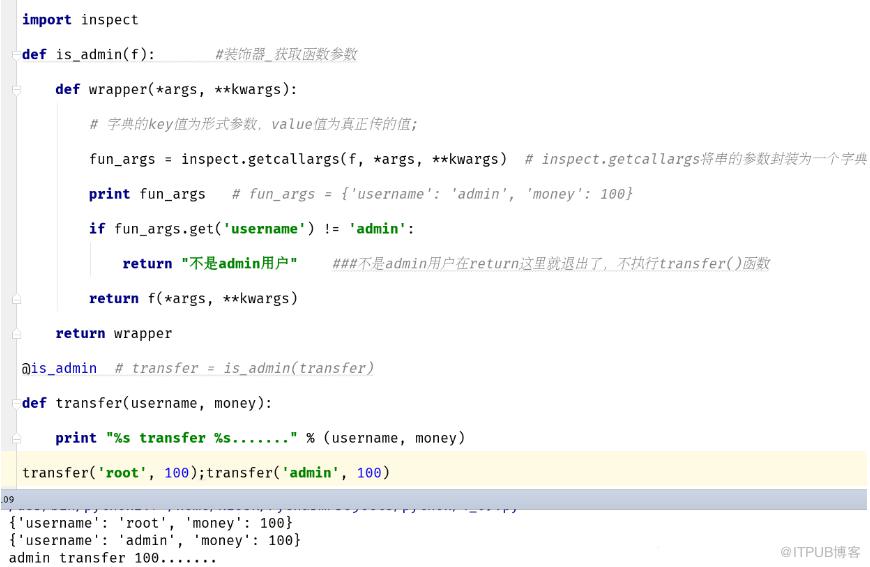Click the comment about 字典的key值为形式参数

click(x=253, y=124)
